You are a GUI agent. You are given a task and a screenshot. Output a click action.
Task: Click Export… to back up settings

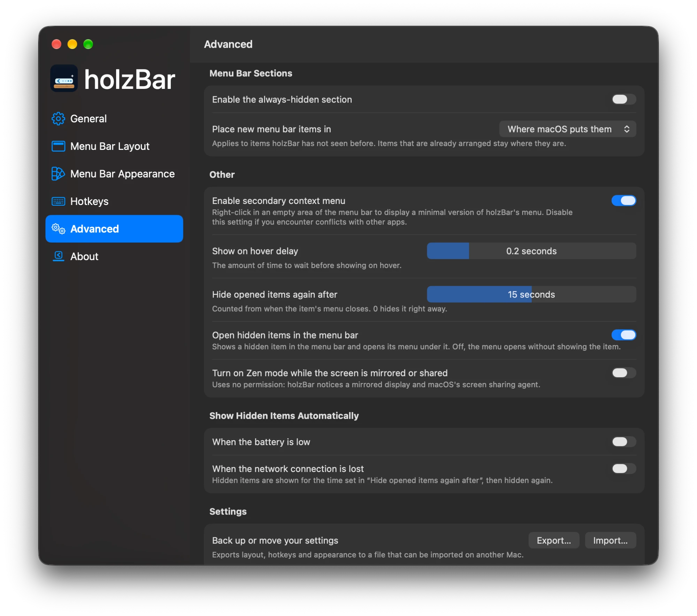click(554, 541)
